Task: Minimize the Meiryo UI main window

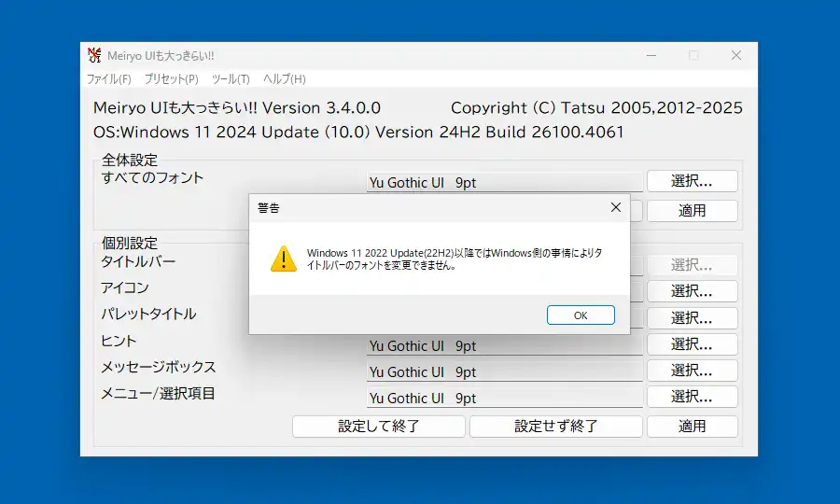Action: click(x=651, y=55)
